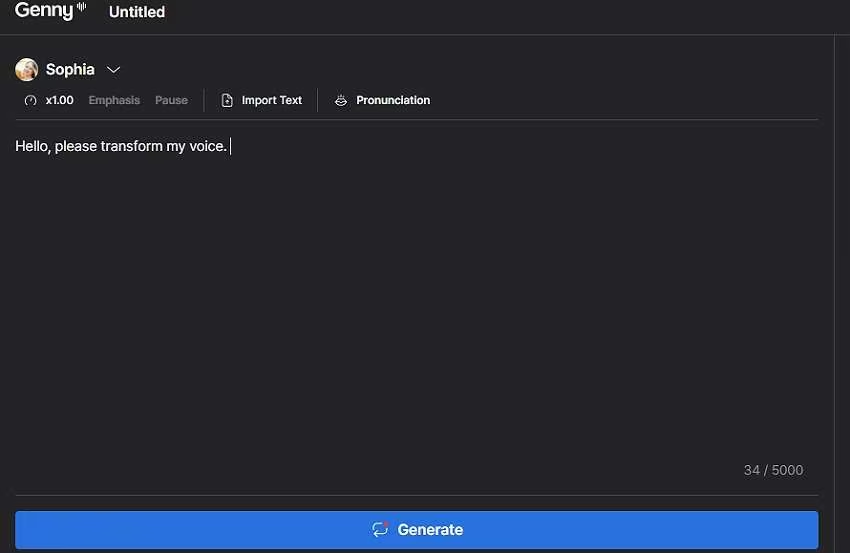Select the Emphasis option

pyautogui.click(x=114, y=100)
